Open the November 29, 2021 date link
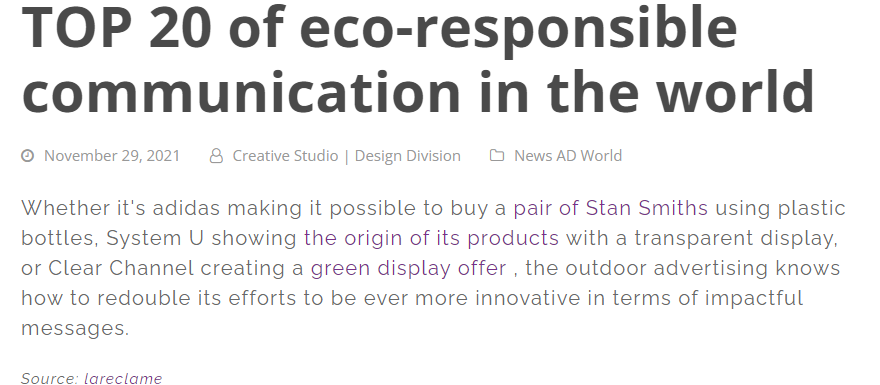 (112, 155)
